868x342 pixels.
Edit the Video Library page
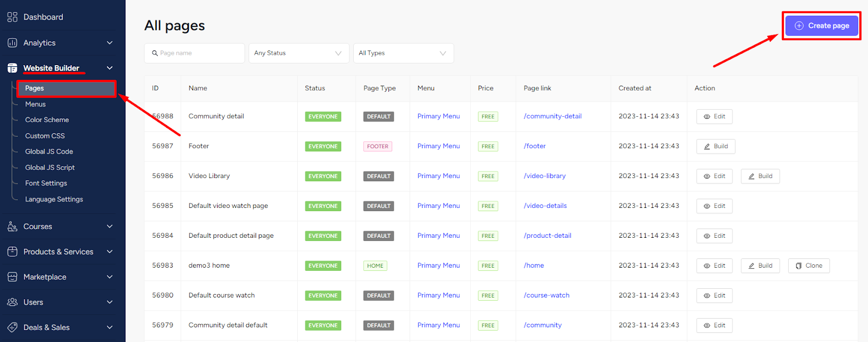click(x=714, y=176)
